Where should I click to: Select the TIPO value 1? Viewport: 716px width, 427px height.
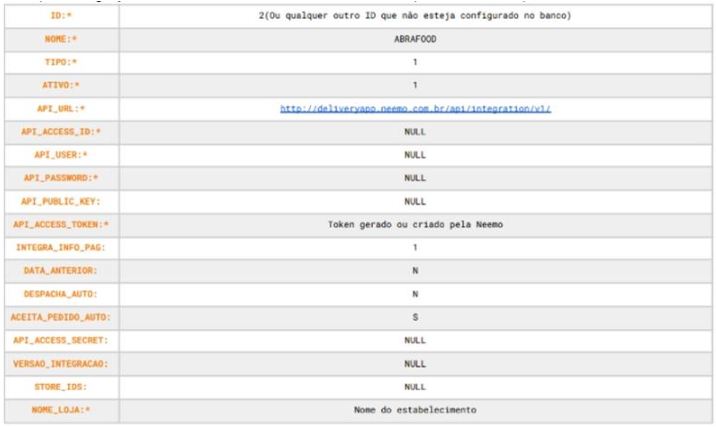[415, 62]
